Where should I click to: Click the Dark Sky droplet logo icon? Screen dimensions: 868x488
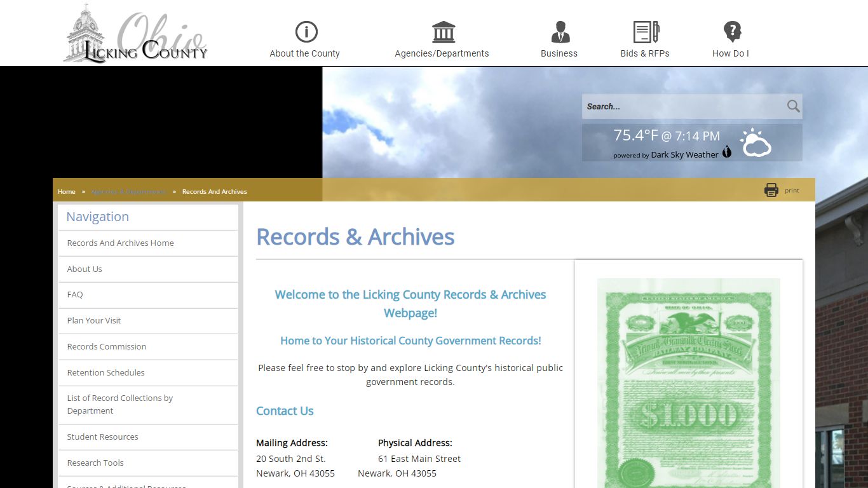727,152
